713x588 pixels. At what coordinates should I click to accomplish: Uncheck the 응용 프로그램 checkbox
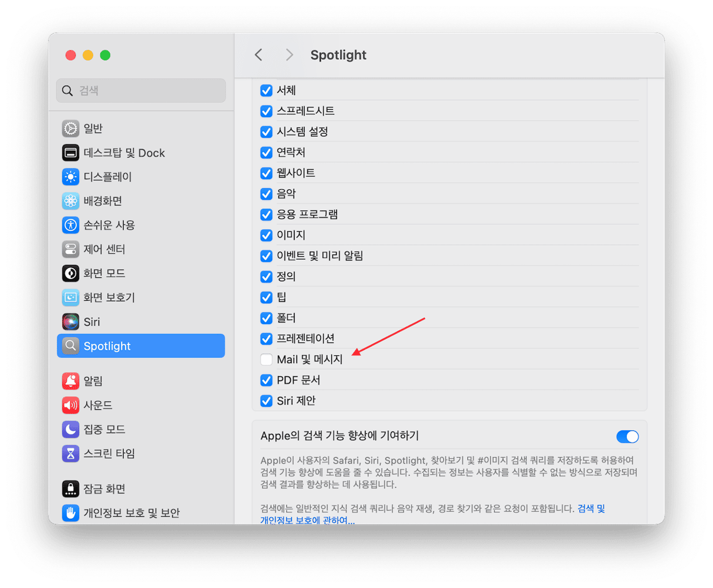pos(266,215)
